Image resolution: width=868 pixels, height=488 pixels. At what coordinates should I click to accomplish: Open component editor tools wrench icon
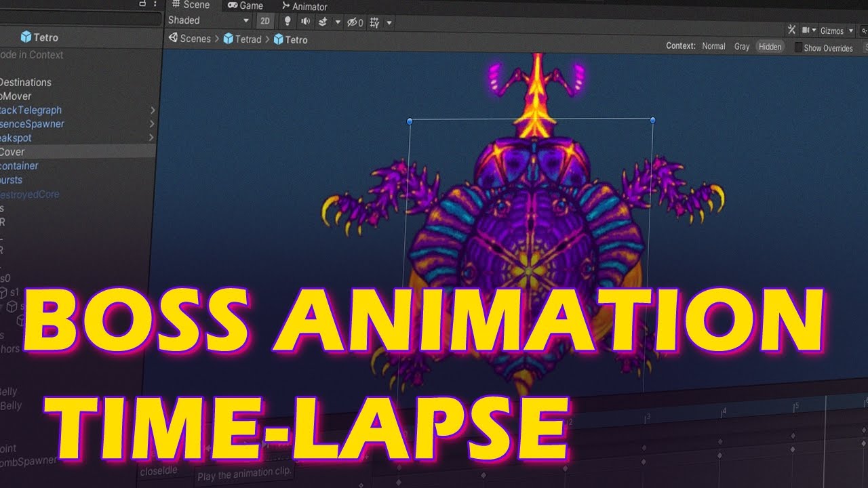coord(791,30)
